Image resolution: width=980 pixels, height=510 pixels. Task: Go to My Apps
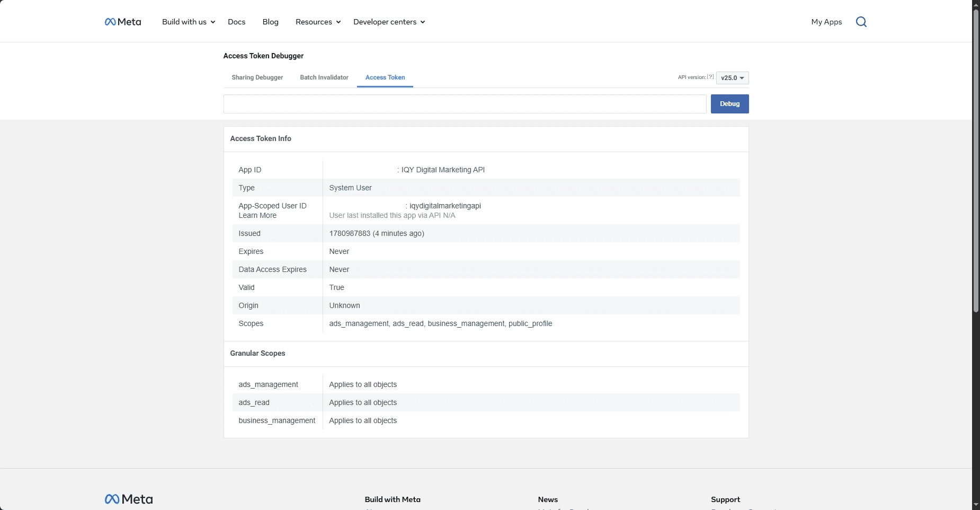pyautogui.click(x=826, y=22)
